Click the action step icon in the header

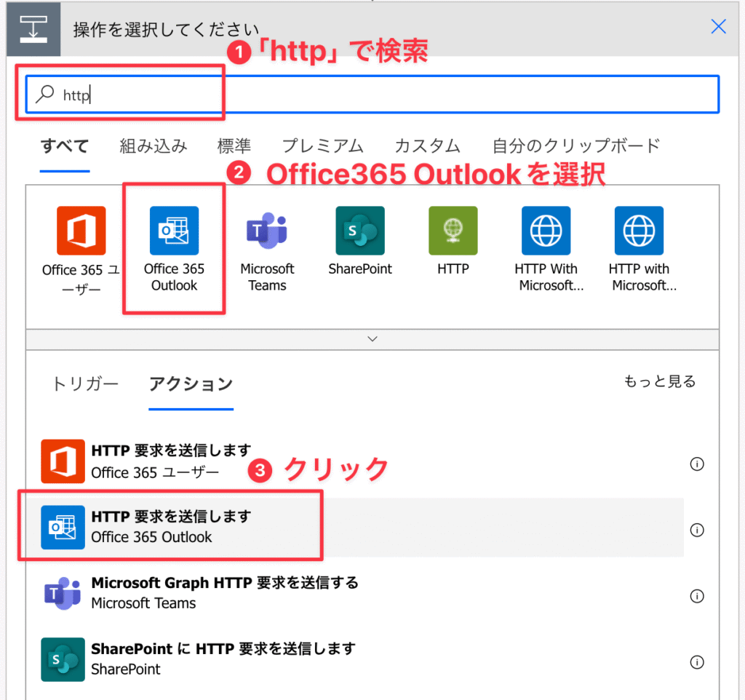(x=33, y=29)
